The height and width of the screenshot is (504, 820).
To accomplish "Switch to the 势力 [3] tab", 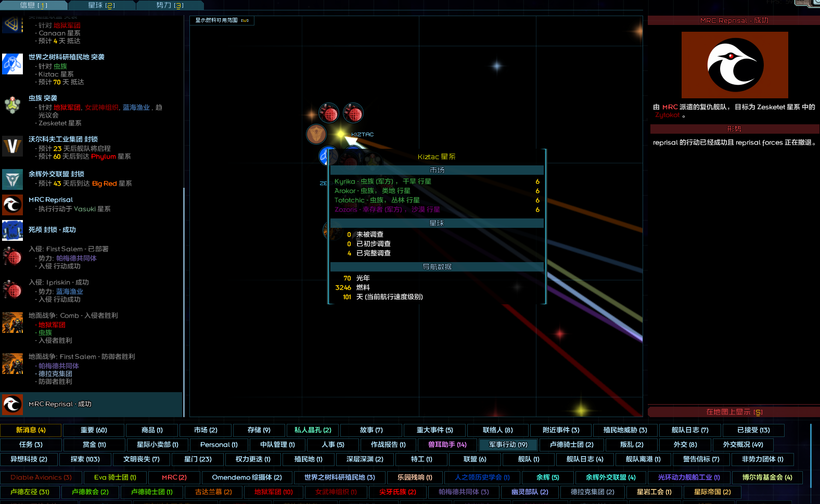I will (x=170, y=5).
